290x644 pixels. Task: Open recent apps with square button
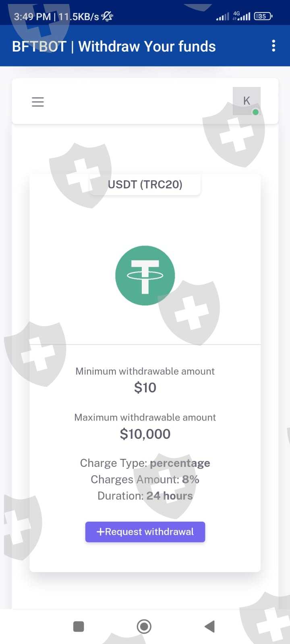click(x=79, y=626)
